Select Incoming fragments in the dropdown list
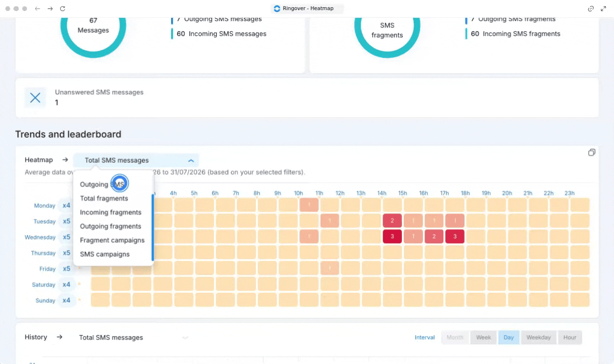This screenshot has height=364, width=614. 110,212
